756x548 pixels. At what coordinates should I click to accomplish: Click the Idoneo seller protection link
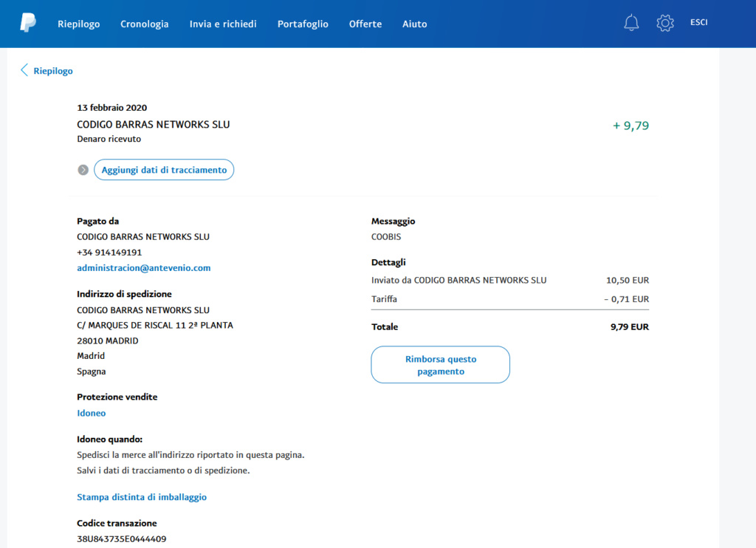[x=91, y=413]
